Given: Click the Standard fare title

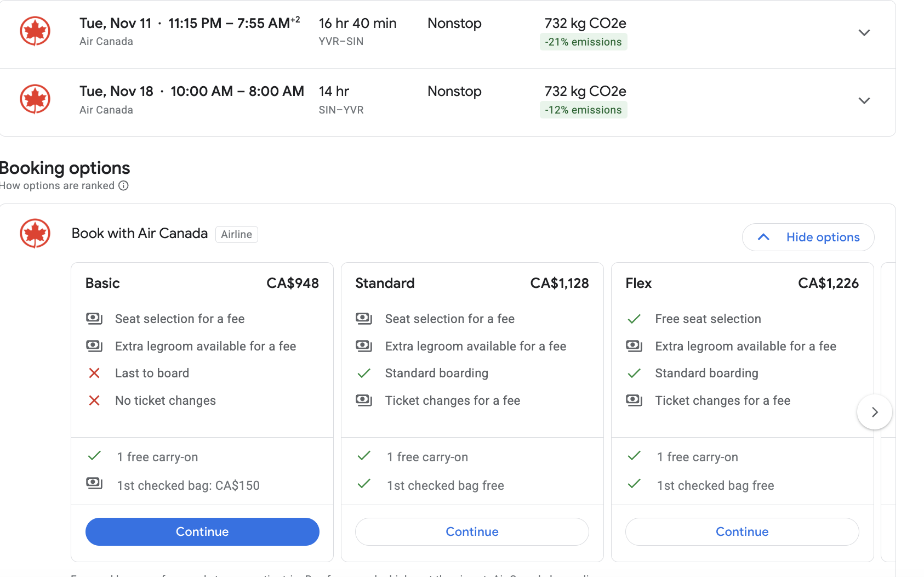Looking at the screenshot, I should coord(385,283).
